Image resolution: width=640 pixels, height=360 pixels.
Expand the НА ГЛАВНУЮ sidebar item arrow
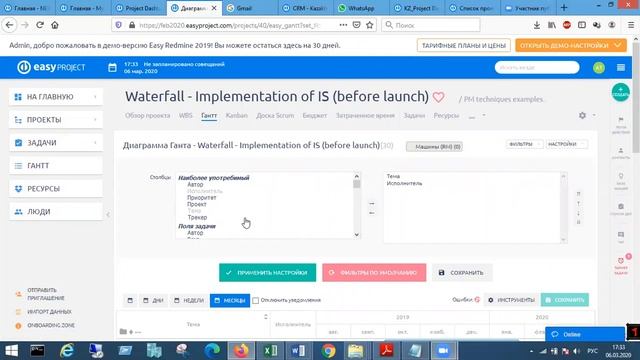[x=96, y=97]
